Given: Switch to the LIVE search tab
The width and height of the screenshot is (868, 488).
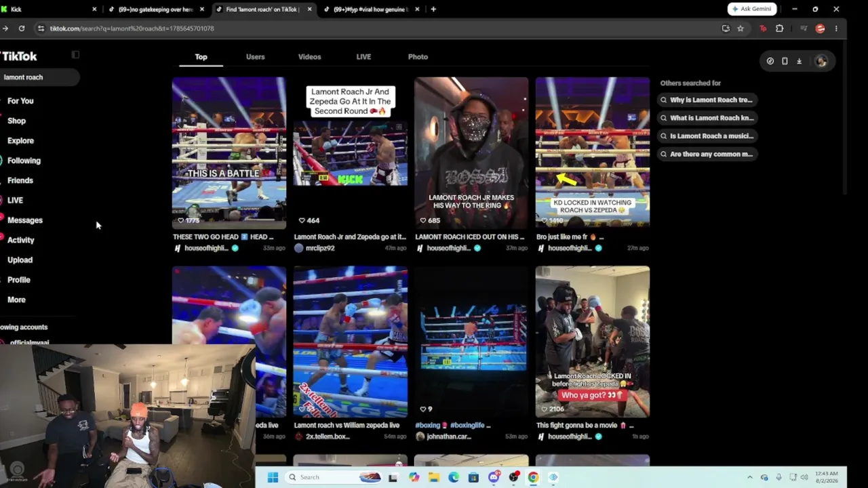Looking at the screenshot, I should (363, 57).
